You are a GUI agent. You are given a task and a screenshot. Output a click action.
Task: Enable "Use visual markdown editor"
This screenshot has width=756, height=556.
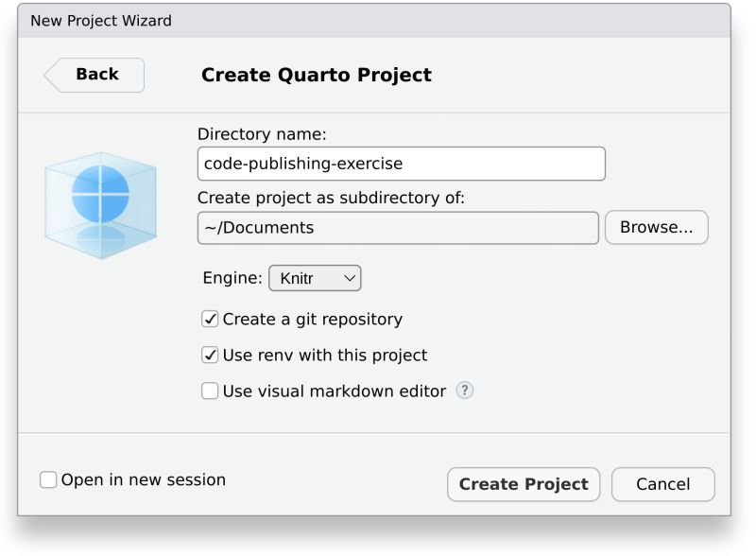pyautogui.click(x=210, y=390)
